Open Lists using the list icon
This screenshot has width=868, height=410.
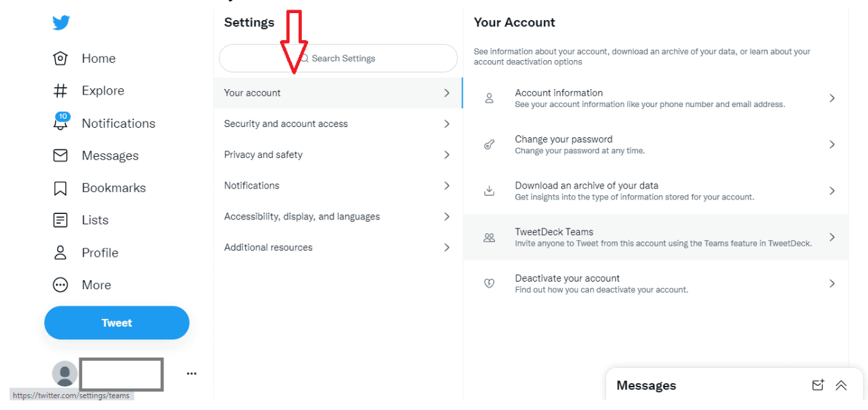point(61,219)
